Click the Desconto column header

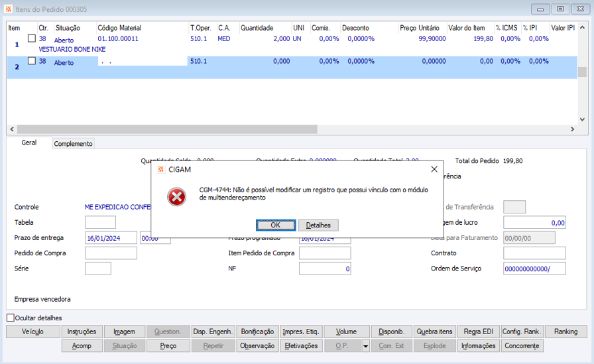pyautogui.click(x=355, y=28)
